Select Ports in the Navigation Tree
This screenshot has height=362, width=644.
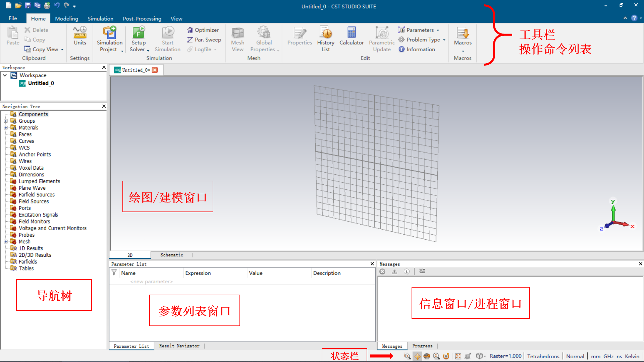click(24, 208)
